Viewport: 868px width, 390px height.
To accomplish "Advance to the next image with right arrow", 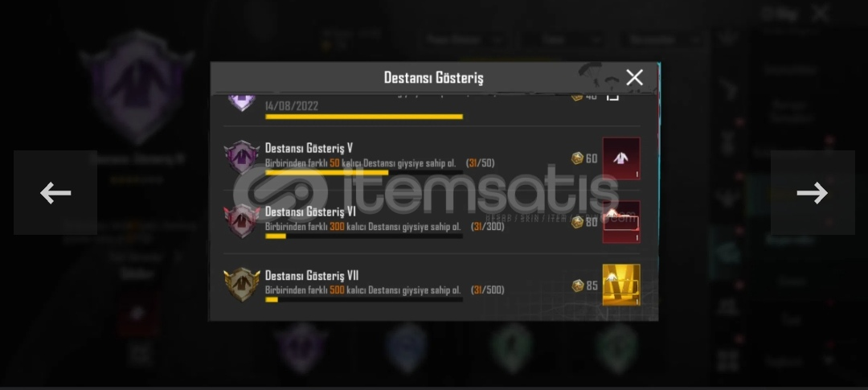I will tap(812, 193).
